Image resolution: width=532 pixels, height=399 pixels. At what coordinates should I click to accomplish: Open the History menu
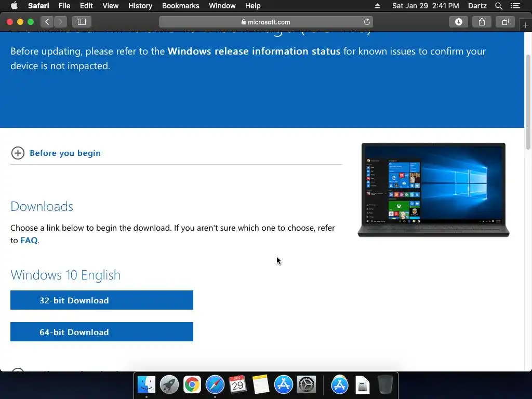[x=140, y=6]
